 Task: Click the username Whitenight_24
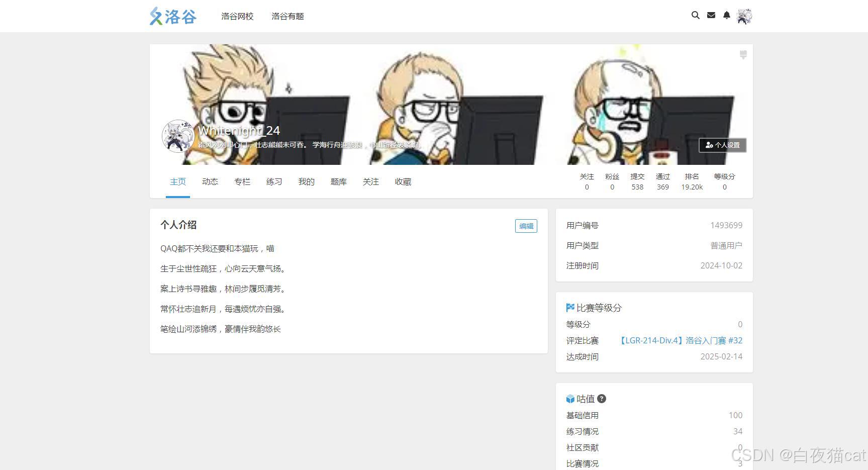(239, 131)
